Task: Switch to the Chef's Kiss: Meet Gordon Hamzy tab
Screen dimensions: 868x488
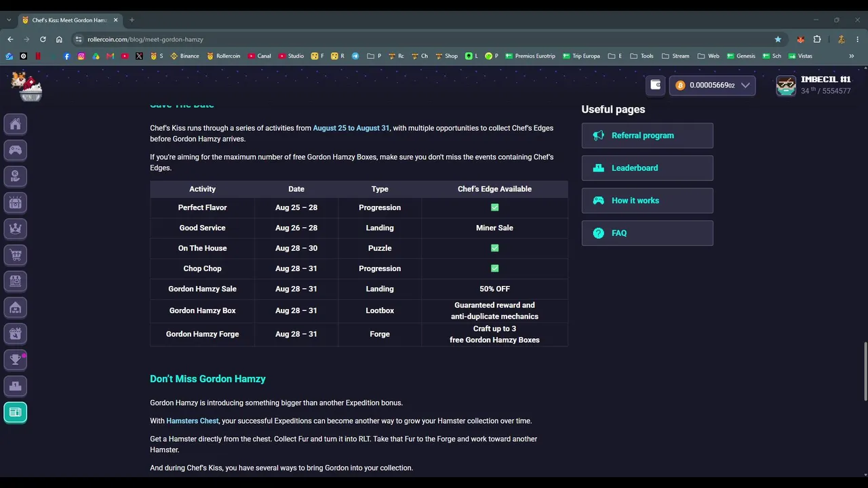Action: 70,20
